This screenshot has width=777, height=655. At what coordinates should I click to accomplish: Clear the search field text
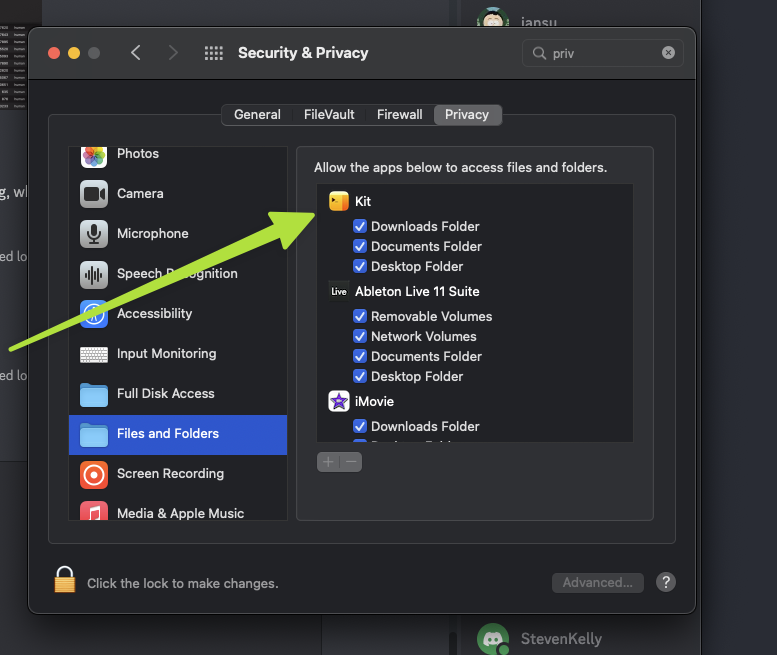[x=668, y=53]
